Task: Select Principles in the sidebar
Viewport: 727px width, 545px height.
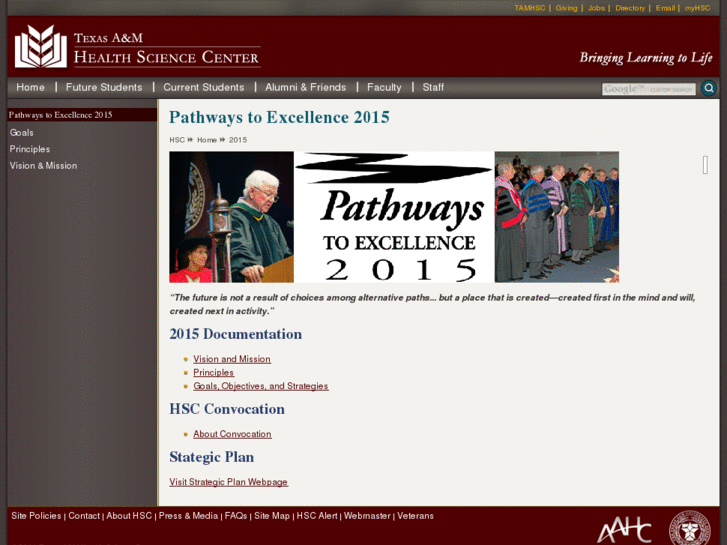Action: [30, 149]
